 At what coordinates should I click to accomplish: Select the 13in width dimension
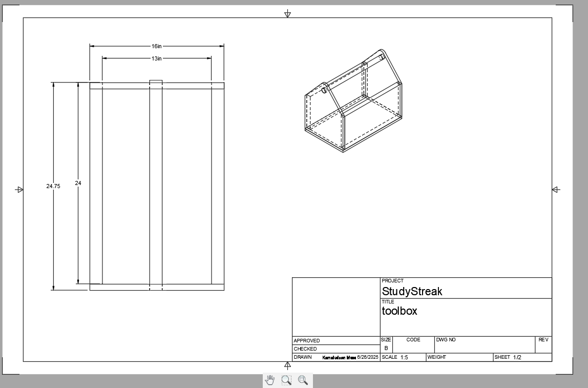tap(156, 58)
